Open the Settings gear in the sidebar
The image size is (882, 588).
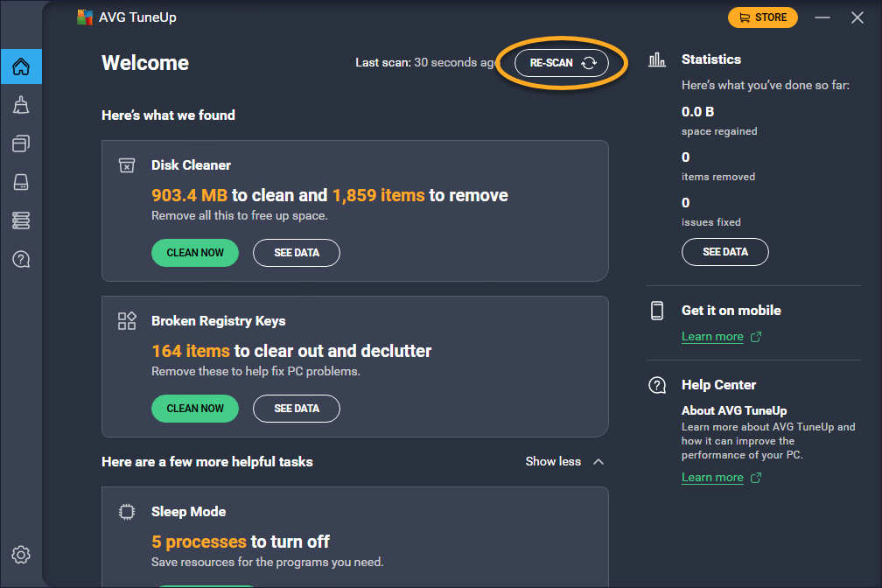(21, 555)
